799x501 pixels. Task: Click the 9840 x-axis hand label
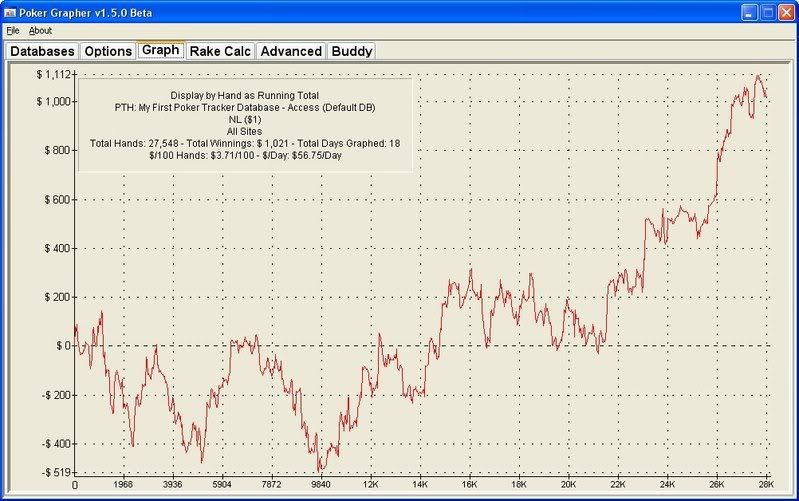click(x=320, y=486)
